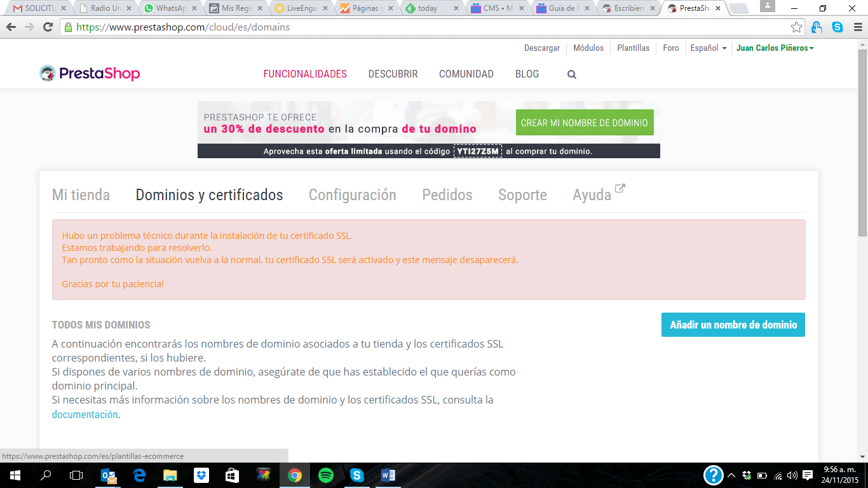Switch to the LiveEngage browser tab
868x488 pixels.
point(302,8)
